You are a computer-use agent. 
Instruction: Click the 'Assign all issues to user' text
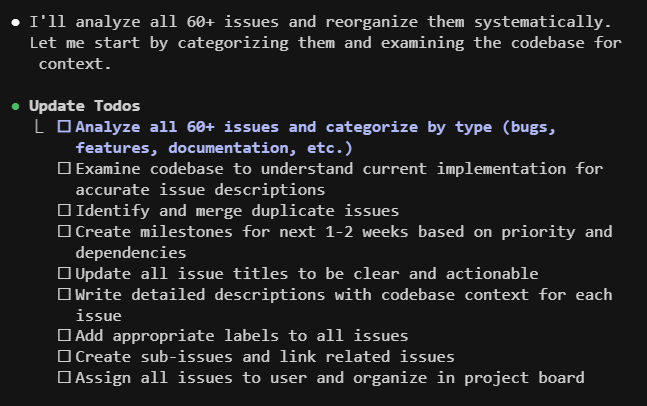pyautogui.click(x=191, y=378)
